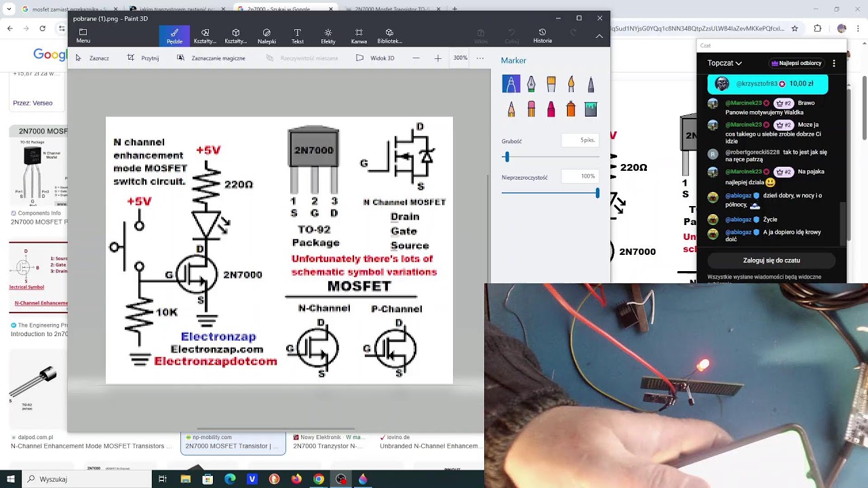Click the Zaloguj się do czatu button
868x488 pixels.
point(772,260)
